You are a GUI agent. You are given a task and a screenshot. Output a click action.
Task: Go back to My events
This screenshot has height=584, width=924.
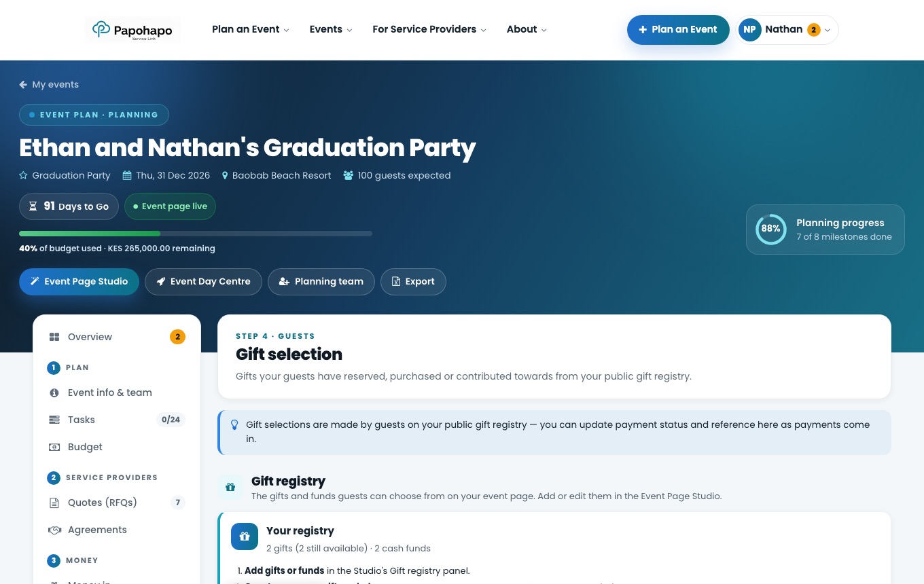pyautogui.click(x=49, y=85)
